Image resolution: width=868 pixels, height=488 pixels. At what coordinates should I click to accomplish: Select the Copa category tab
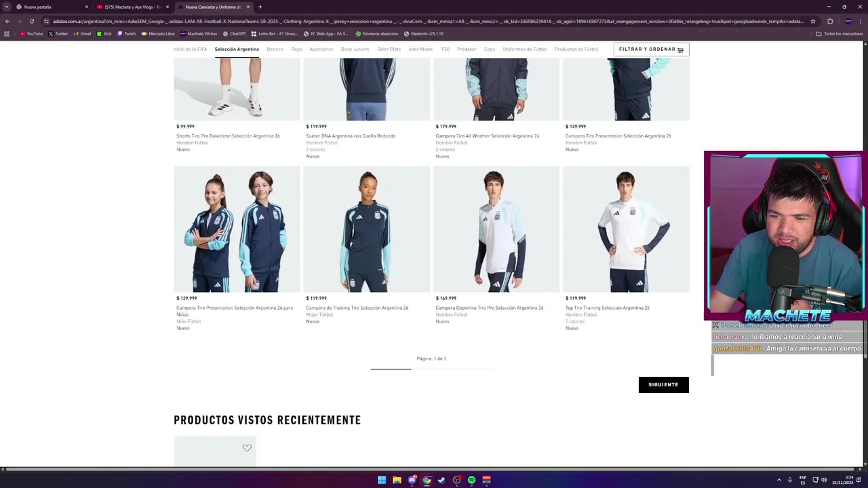(490, 49)
